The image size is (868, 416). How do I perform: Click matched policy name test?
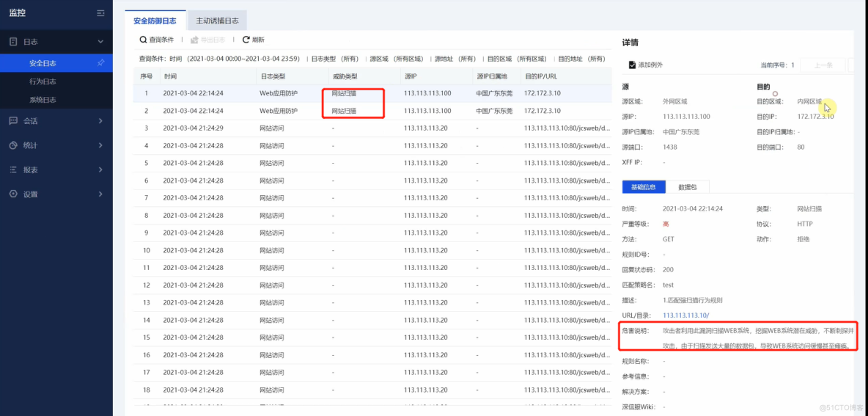[668, 285]
